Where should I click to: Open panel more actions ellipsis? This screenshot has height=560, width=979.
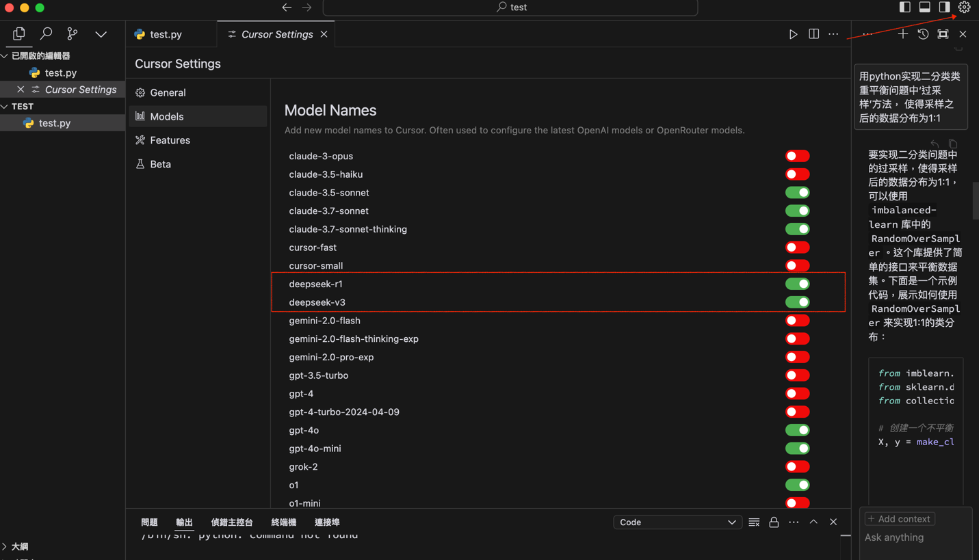click(794, 522)
